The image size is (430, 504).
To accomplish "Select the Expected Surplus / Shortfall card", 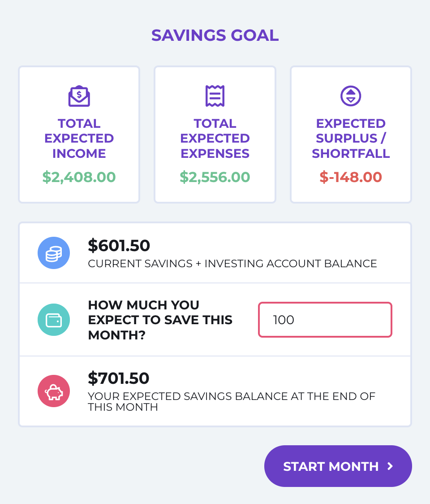I will tap(351, 135).
